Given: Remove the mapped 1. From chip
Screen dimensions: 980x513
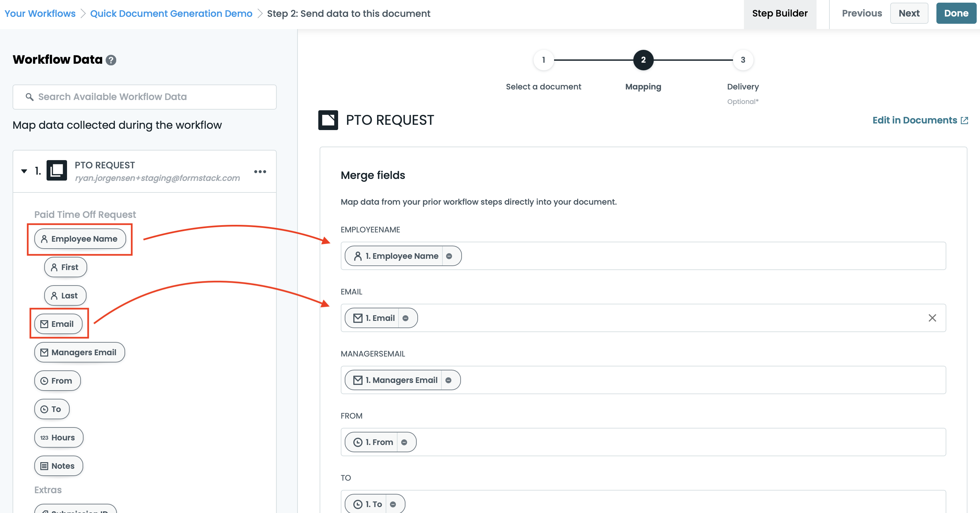Looking at the screenshot, I should 404,442.
